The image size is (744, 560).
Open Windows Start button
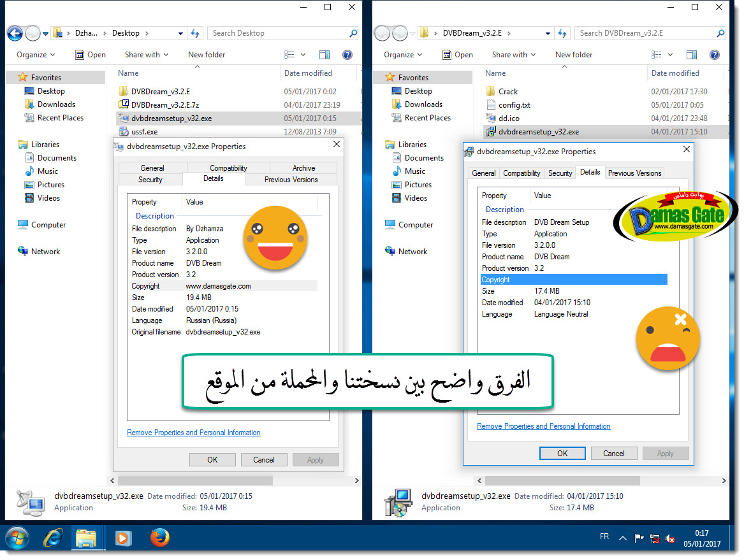(x=17, y=538)
